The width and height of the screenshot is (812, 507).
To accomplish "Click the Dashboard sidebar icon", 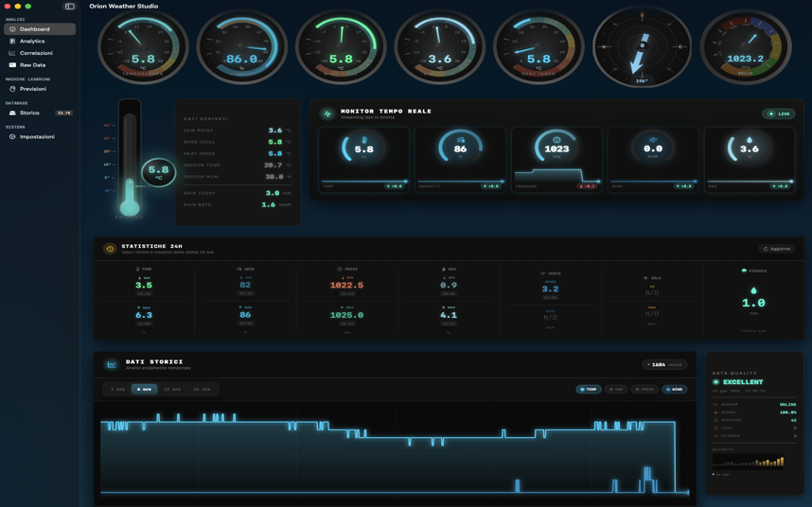I will click(x=12, y=29).
